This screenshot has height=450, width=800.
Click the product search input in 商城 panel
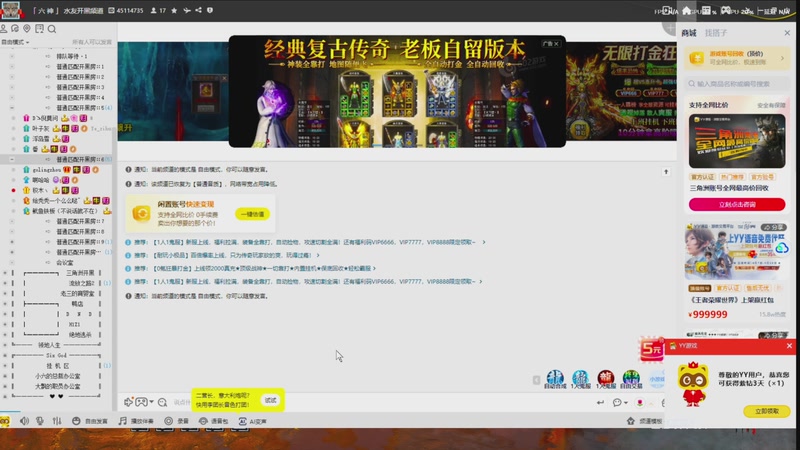[x=737, y=83]
